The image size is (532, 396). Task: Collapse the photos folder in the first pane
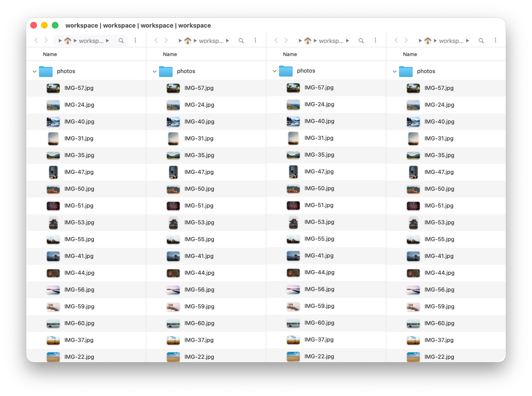tap(34, 71)
